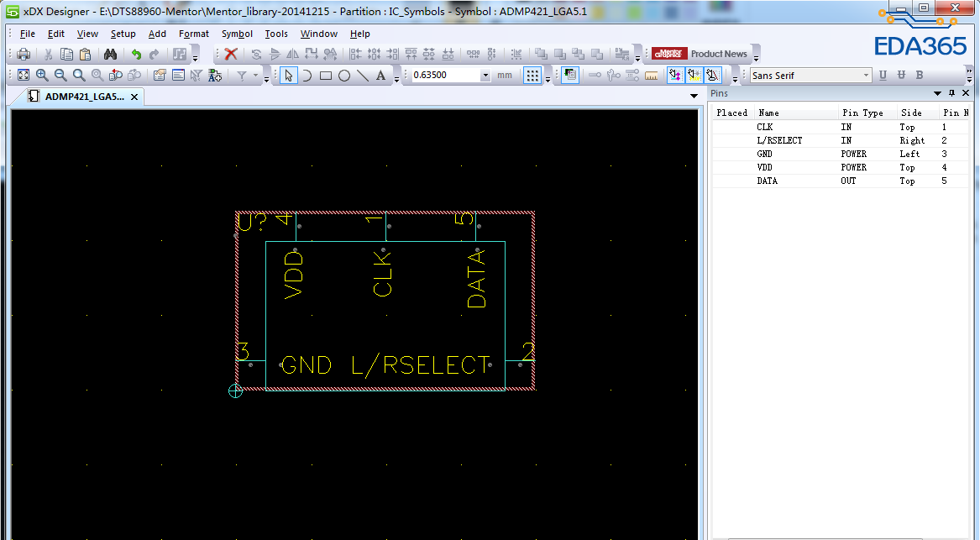The height and width of the screenshot is (540, 980).
Task: Toggle the Underline U button
Action: pos(883,75)
